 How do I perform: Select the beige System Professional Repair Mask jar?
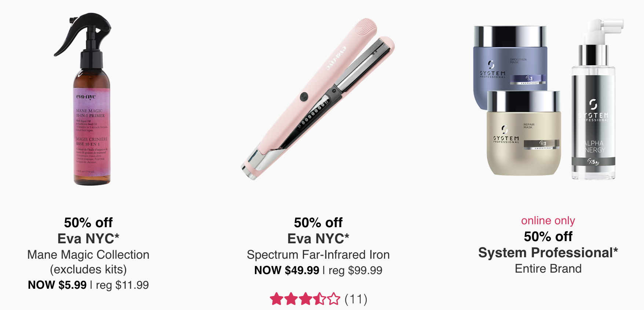[x=524, y=133]
